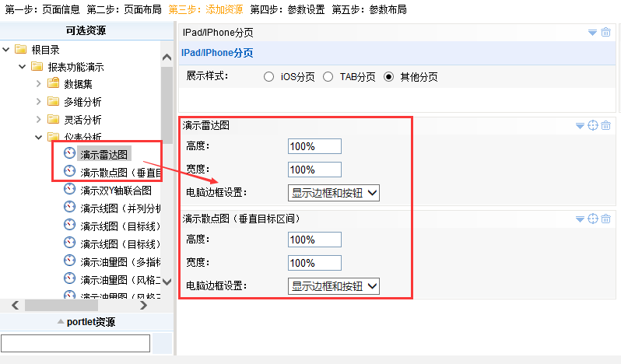This screenshot has height=364, width=621.
Task: Select 演示双Y轴联合图 in the tree
Action: (x=116, y=191)
